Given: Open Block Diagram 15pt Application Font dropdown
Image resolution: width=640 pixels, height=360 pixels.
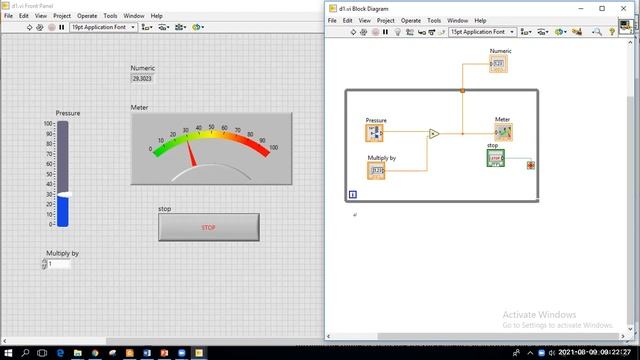Looking at the screenshot, I should click(482, 32).
